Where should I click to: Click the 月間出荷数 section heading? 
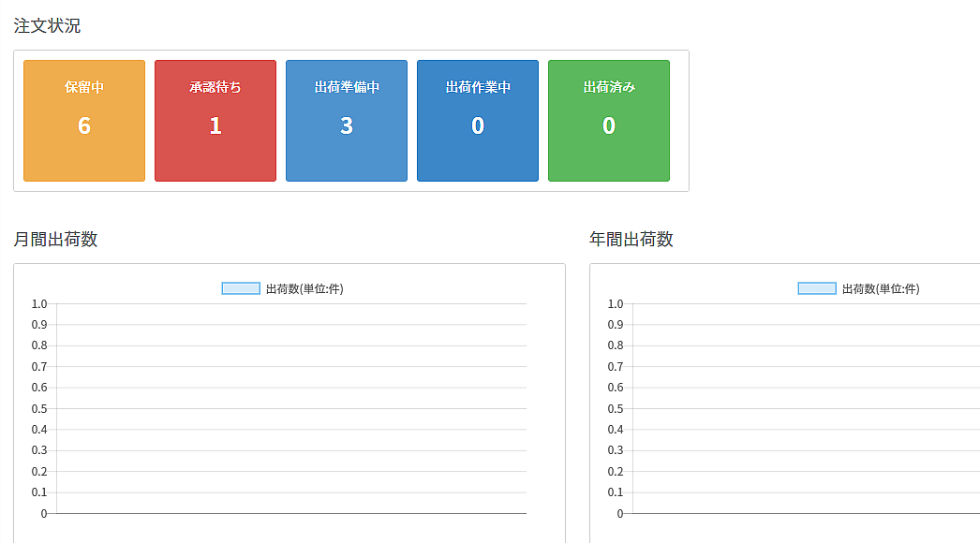(x=55, y=239)
